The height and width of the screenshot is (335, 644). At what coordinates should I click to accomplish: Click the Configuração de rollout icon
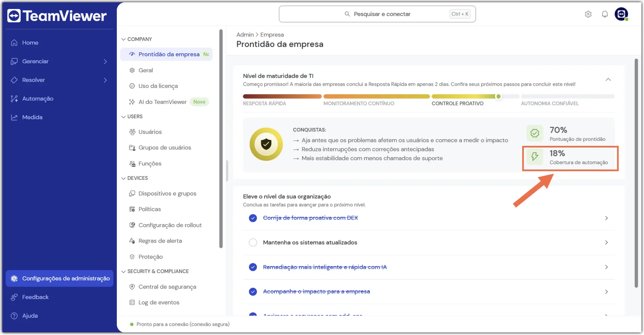(x=132, y=225)
